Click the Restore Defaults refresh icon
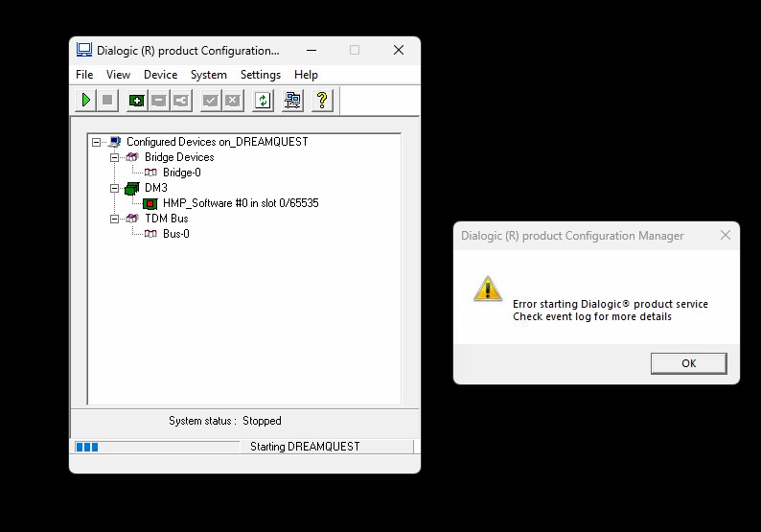The width and height of the screenshot is (761, 532). coord(262,100)
